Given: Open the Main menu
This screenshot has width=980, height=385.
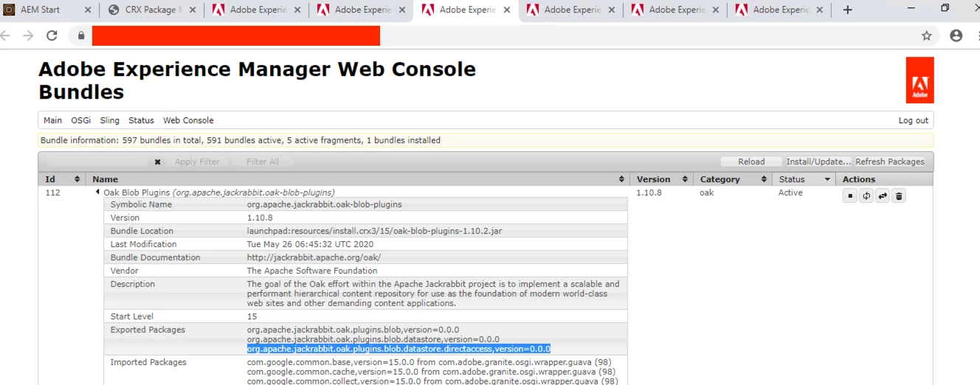Looking at the screenshot, I should coord(52,120).
